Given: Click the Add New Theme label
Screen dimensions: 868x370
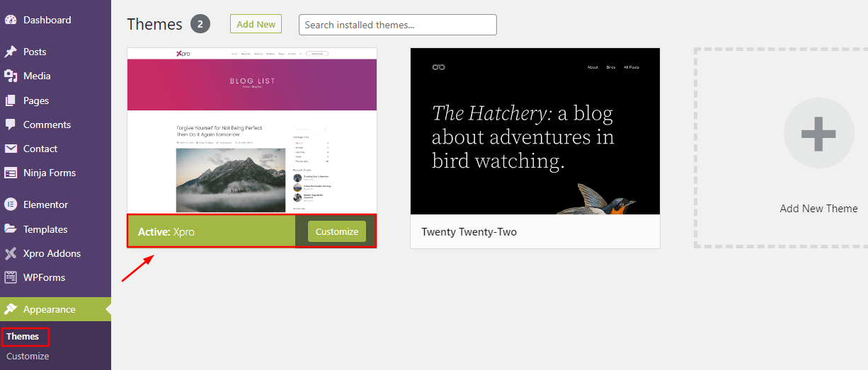Looking at the screenshot, I should [x=818, y=209].
